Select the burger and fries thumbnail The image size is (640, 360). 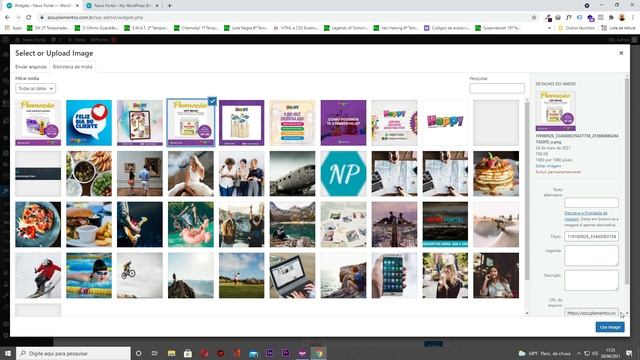(x=89, y=224)
